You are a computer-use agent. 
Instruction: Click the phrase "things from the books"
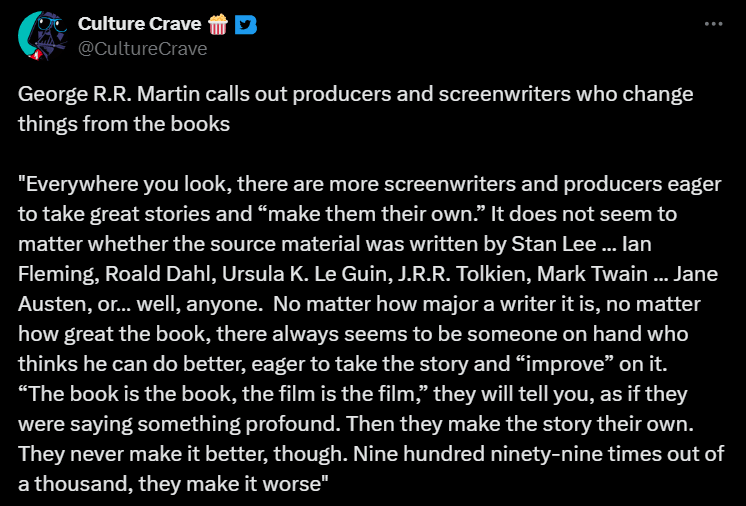tap(124, 124)
